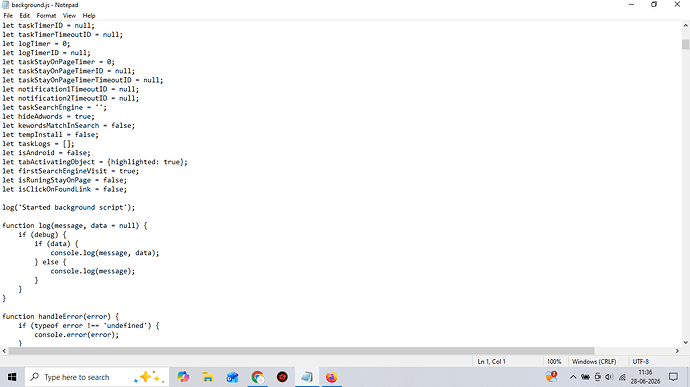
Task: Restore down the Notepad window
Action: pos(654,5)
